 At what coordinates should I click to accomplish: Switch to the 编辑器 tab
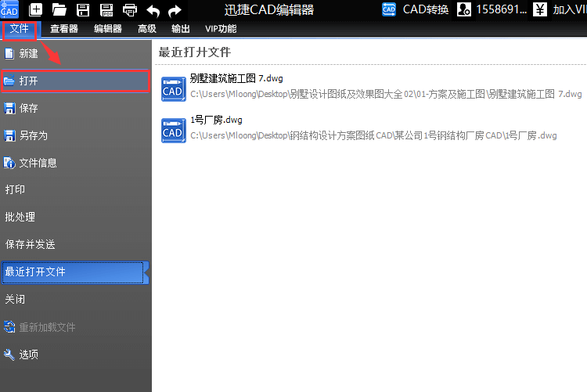tap(108, 29)
